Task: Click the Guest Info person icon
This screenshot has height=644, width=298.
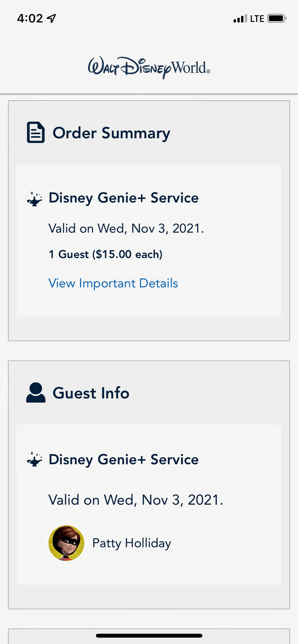Action: (36, 393)
